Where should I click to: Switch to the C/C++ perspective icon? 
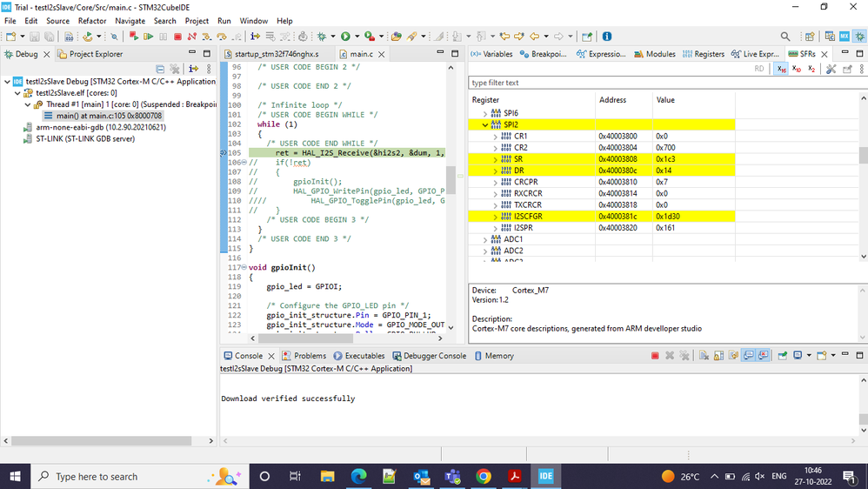click(x=829, y=37)
